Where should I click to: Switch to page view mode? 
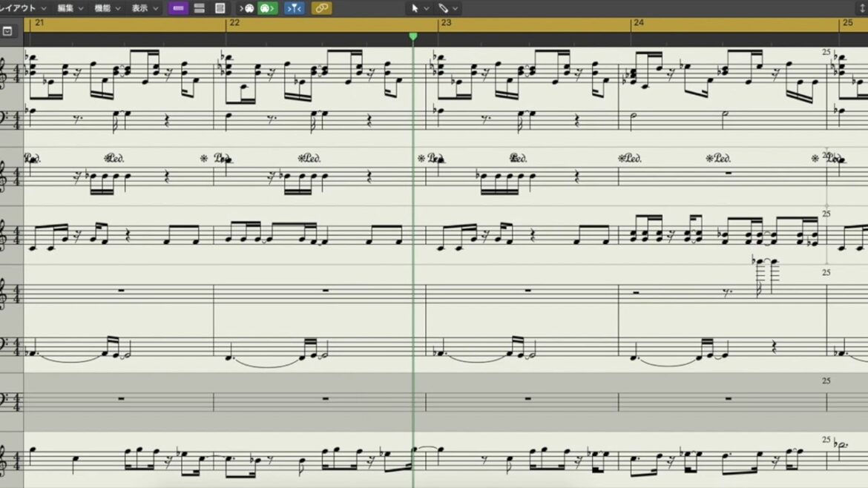pyautogui.click(x=220, y=8)
